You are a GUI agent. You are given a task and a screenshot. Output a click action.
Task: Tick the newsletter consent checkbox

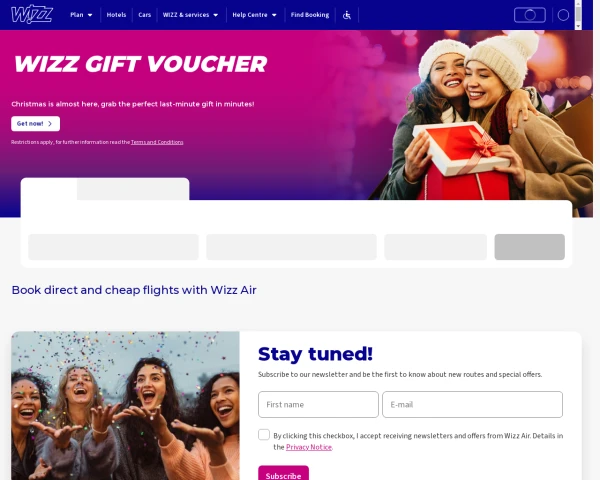coord(264,434)
